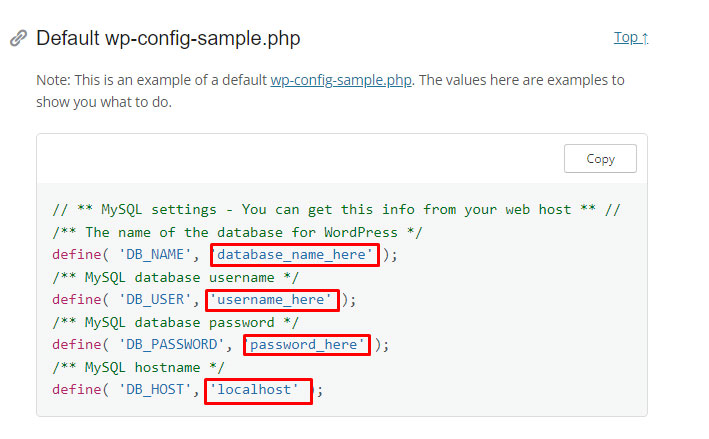Select 'username_here' value in code
This screenshot has width=709, height=439.
[270, 300]
